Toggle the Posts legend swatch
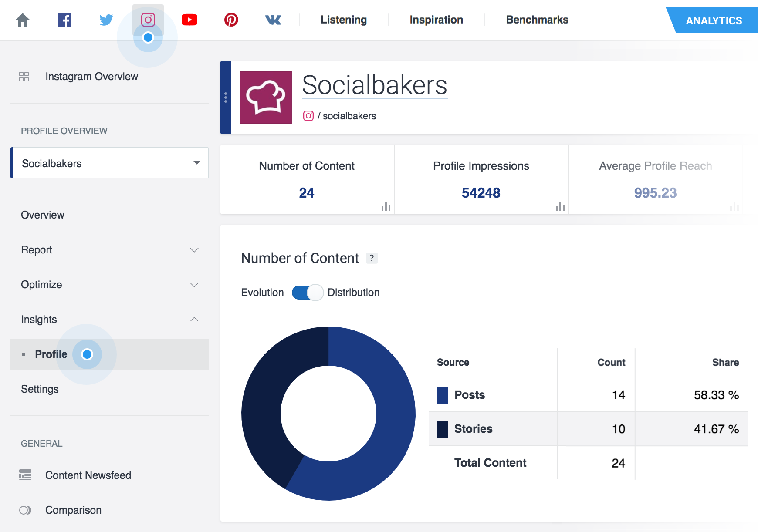Screen dimensions: 758x532 coord(443,395)
